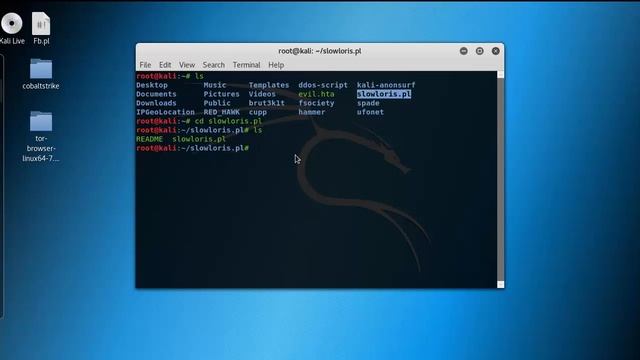The width and height of the screenshot is (640, 360).
Task: Click 'evil.hta' in the ls output
Action: click(316, 94)
